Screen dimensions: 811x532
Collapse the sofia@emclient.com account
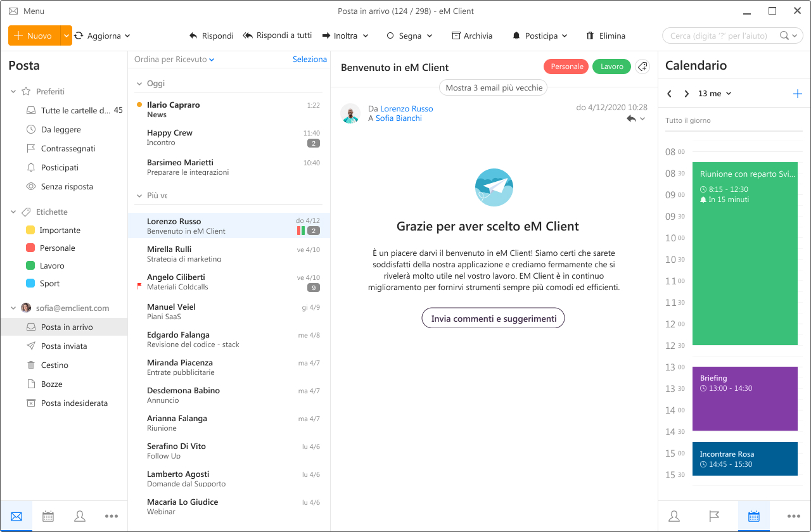click(13, 308)
